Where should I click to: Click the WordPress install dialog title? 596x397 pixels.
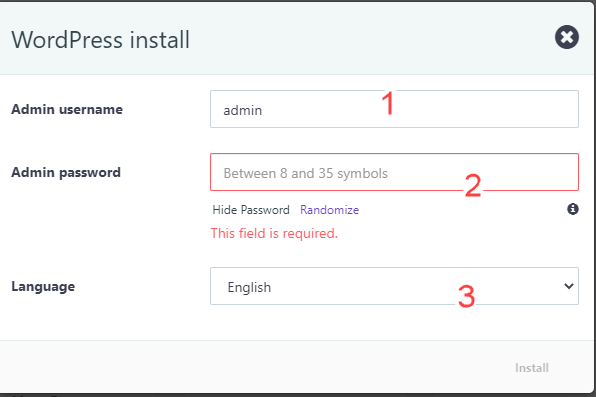tap(100, 40)
